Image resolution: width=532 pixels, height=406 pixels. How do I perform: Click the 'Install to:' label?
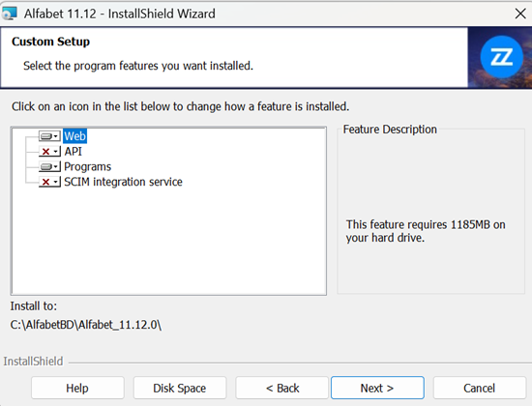tap(34, 305)
